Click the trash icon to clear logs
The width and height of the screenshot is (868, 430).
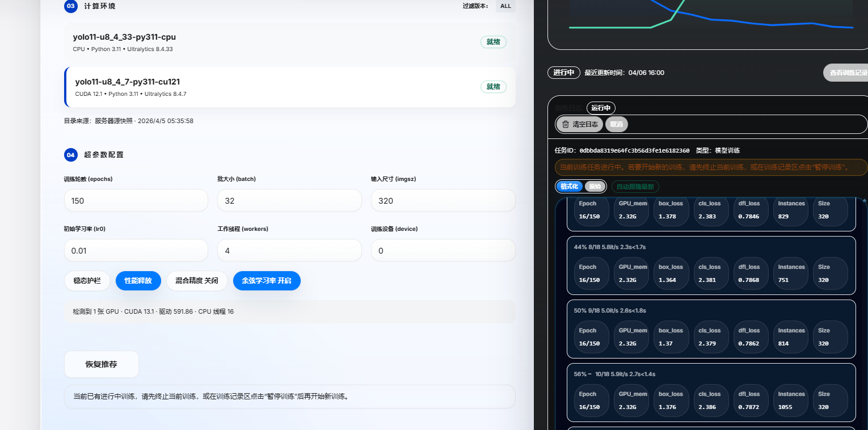(566, 124)
